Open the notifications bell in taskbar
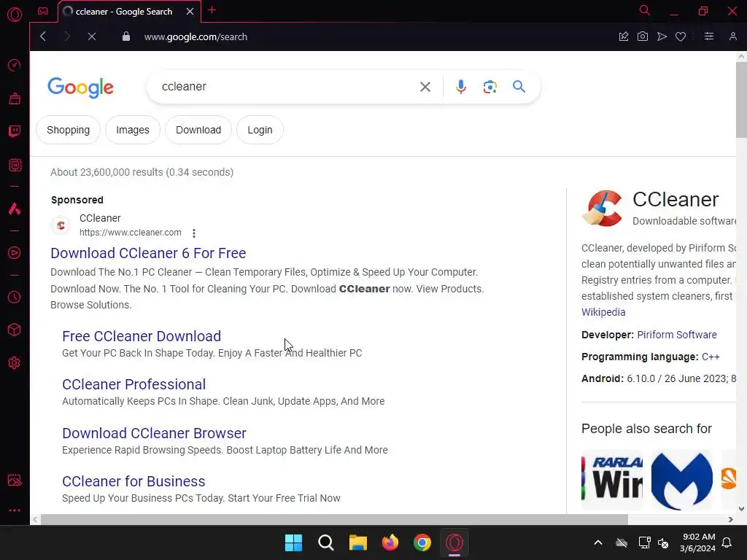This screenshot has height=560, width=747. coord(727,542)
